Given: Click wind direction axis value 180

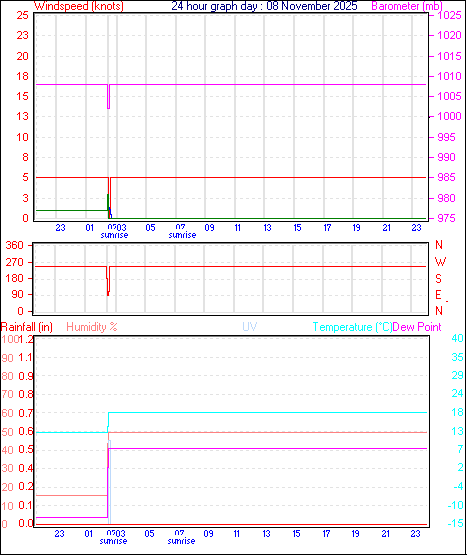Looking at the screenshot, I should [x=14, y=278].
